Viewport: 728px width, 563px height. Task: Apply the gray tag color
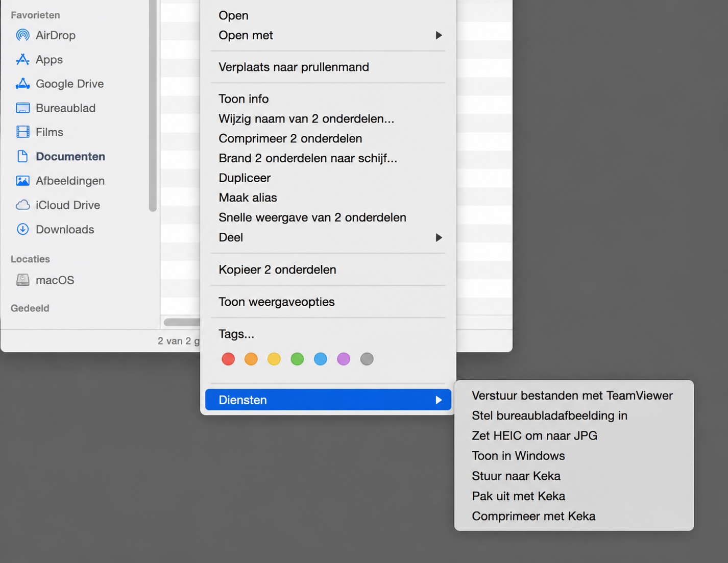point(367,359)
